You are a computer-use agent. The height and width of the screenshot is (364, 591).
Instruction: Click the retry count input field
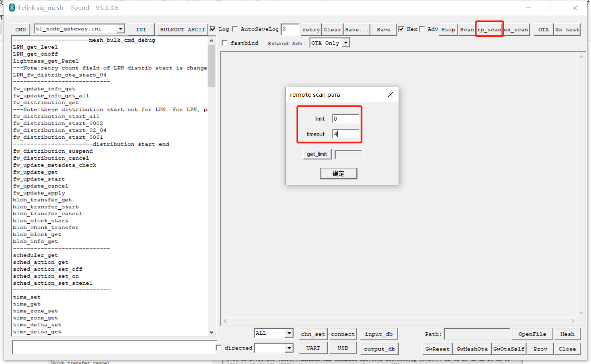(x=290, y=29)
